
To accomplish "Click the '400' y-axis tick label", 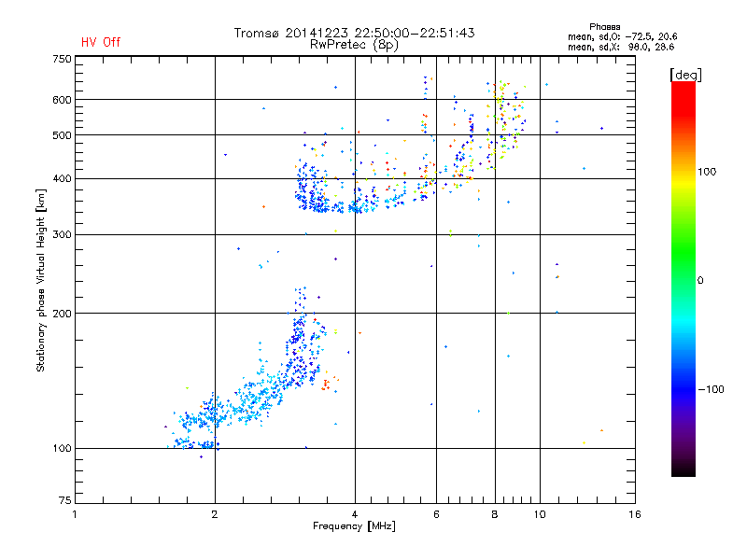I will click(x=62, y=178).
